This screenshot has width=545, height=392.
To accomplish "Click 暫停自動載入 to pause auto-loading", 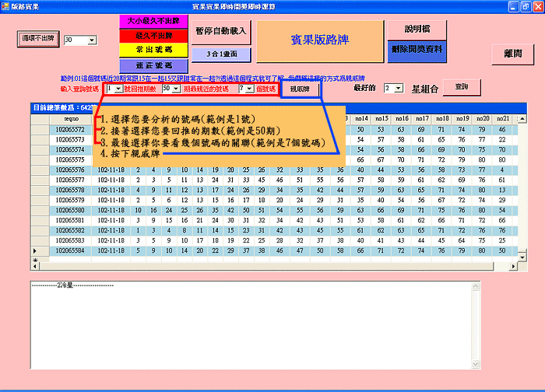I will (x=223, y=33).
